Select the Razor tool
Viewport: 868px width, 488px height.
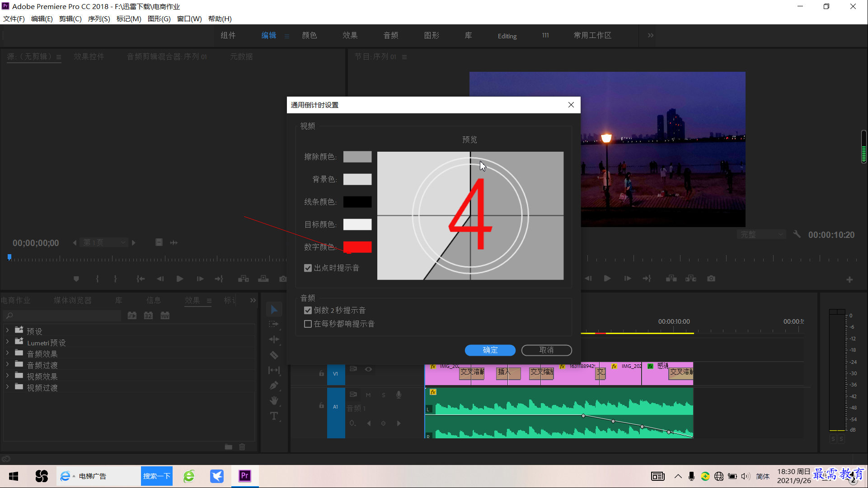coord(274,355)
